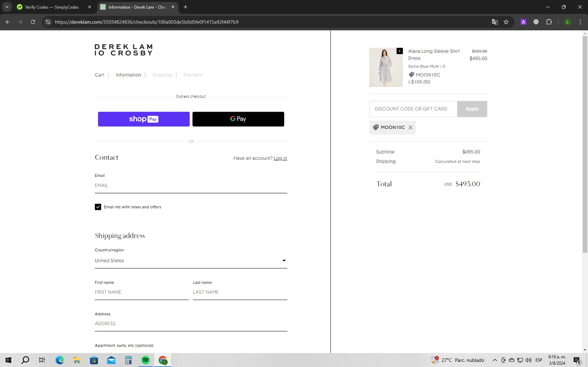
Task: Select the Shipping breadcrumb step
Action: point(162,75)
